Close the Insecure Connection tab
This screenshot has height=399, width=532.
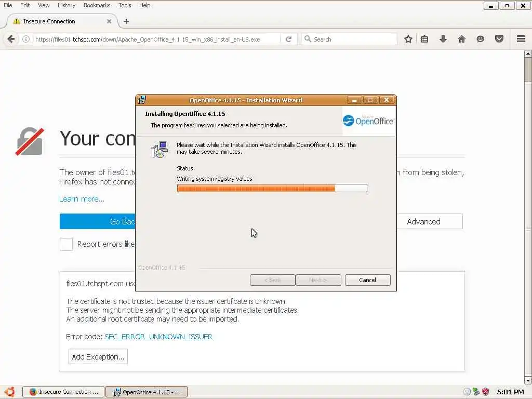(109, 21)
